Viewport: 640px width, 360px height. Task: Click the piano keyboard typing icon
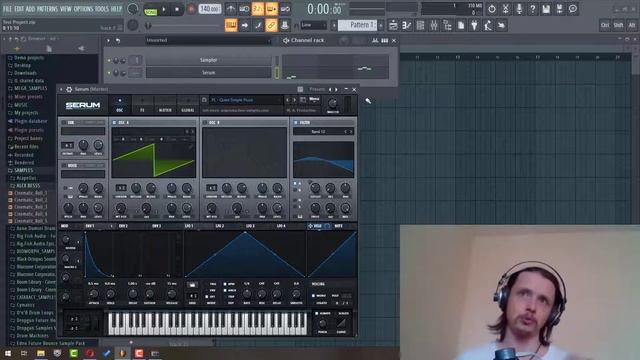(231, 25)
